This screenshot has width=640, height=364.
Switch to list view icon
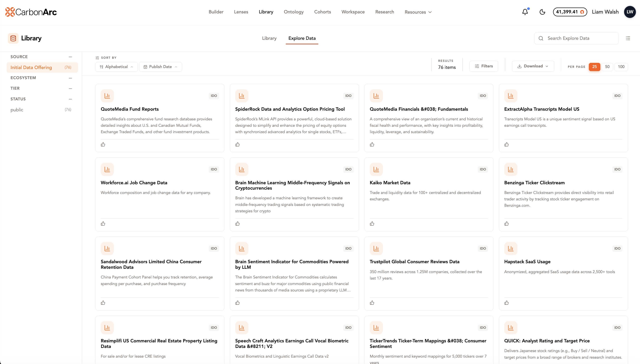pos(628,38)
